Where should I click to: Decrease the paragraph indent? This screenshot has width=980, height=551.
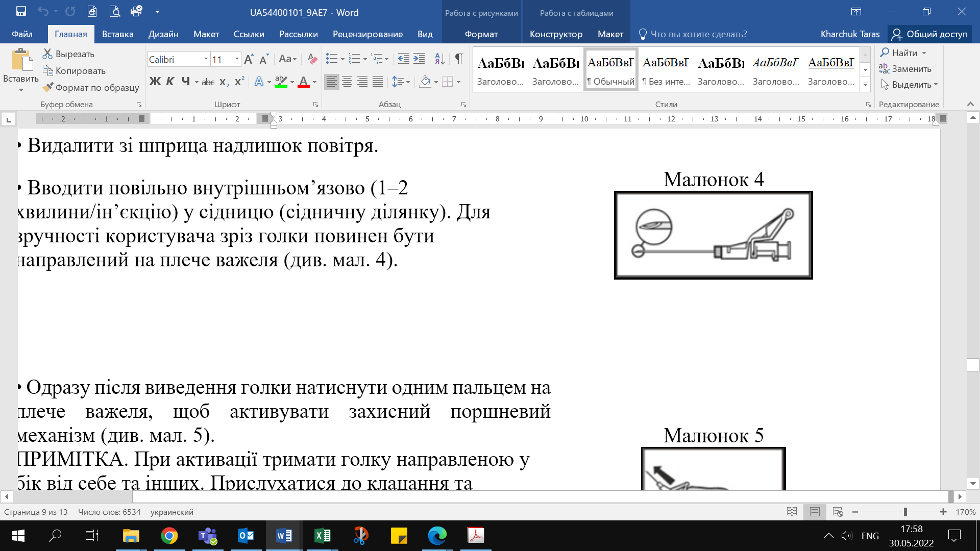tap(403, 59)
